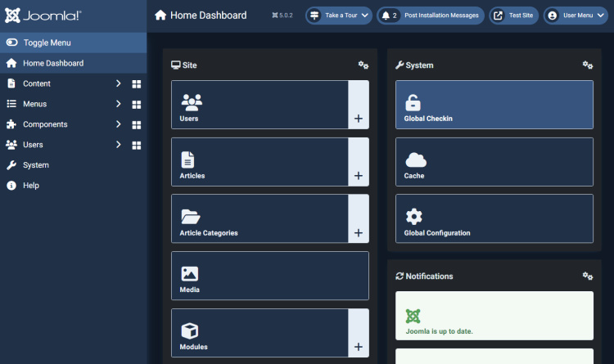Image resolution: width=614 pixels, height=364 pixels.
Task: Add a new article with plus icon
Action: (x=358, y=176)
